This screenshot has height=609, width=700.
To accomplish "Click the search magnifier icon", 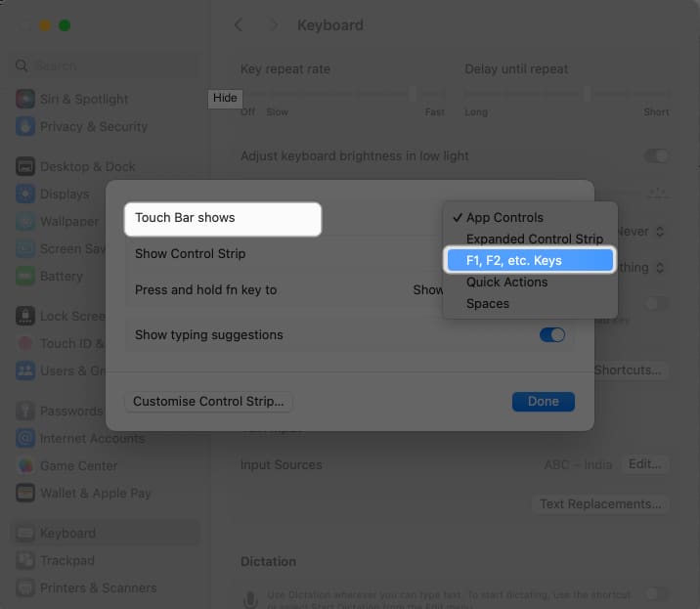I will point(22,65).
